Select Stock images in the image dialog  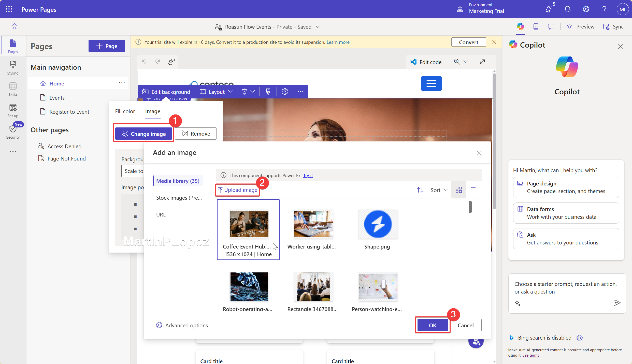coord(179,198)
